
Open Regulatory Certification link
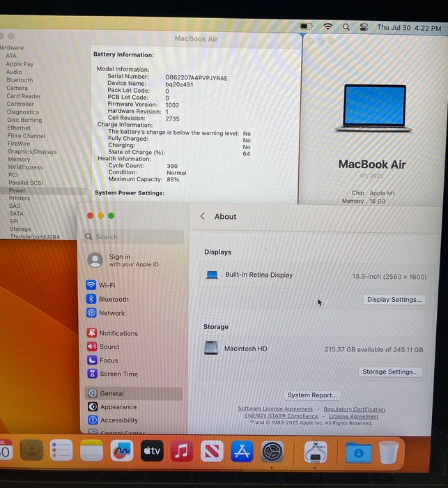(x=355, y=409)
